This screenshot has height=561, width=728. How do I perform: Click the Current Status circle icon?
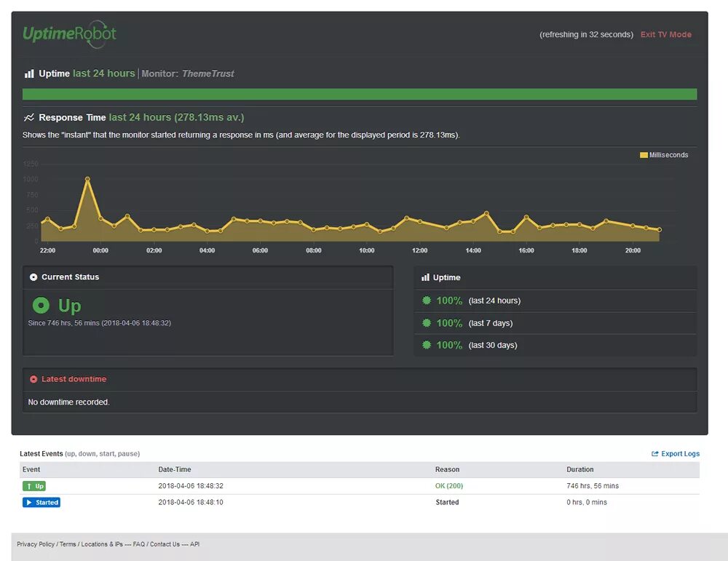tap(33, 277)
